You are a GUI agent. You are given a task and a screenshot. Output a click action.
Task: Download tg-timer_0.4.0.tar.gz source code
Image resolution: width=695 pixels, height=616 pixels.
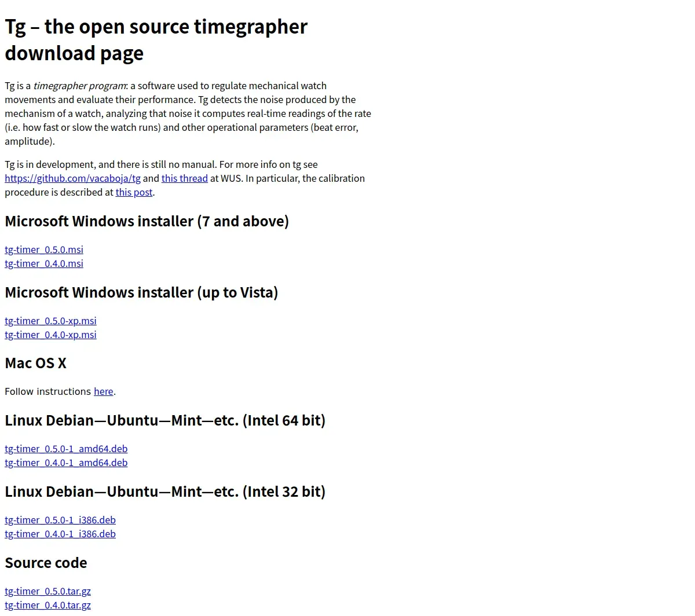[x=47, y=605]
